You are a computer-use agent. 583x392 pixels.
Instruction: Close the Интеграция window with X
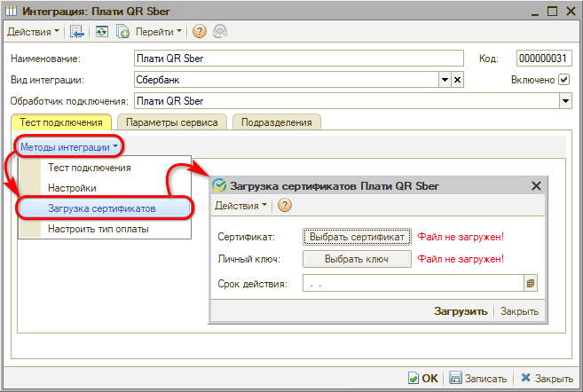pos(571,12)
